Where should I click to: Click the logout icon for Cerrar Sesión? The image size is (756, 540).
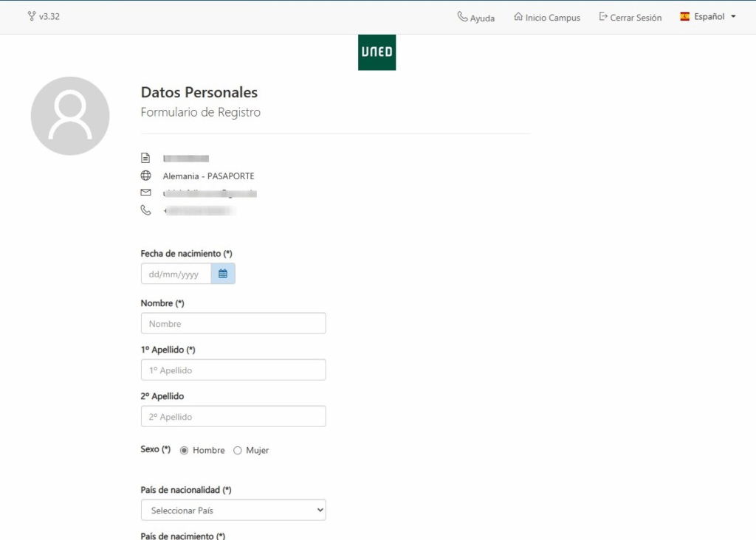pyautogui.click(x=603, y=17)
